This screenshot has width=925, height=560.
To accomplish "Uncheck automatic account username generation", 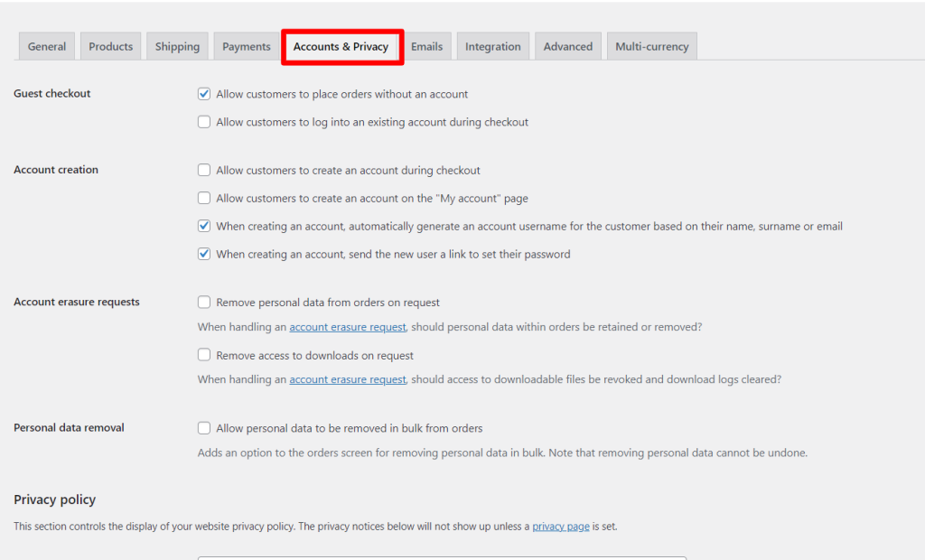I will pos(204,226).
